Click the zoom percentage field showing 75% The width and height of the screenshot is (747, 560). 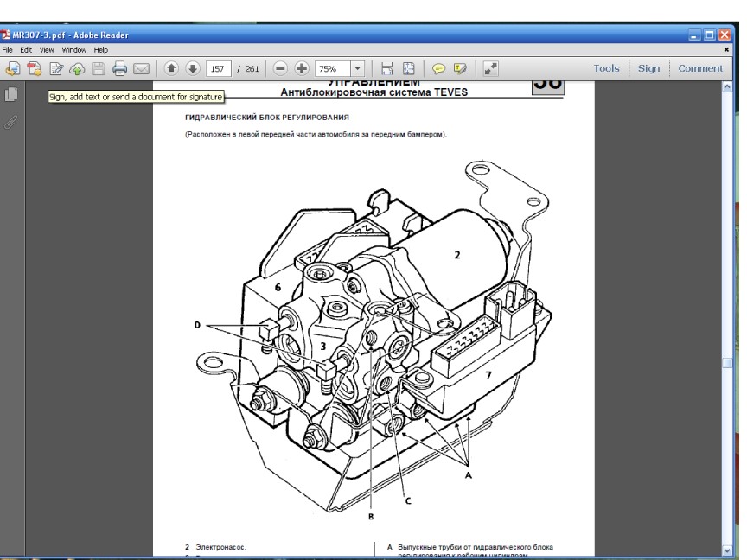tap(333, 69)
